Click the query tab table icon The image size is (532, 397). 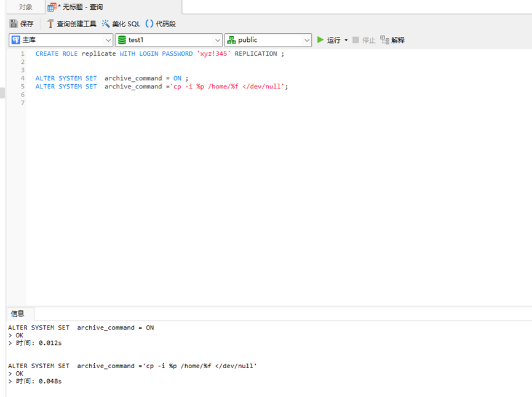click(x=52, y=7)
